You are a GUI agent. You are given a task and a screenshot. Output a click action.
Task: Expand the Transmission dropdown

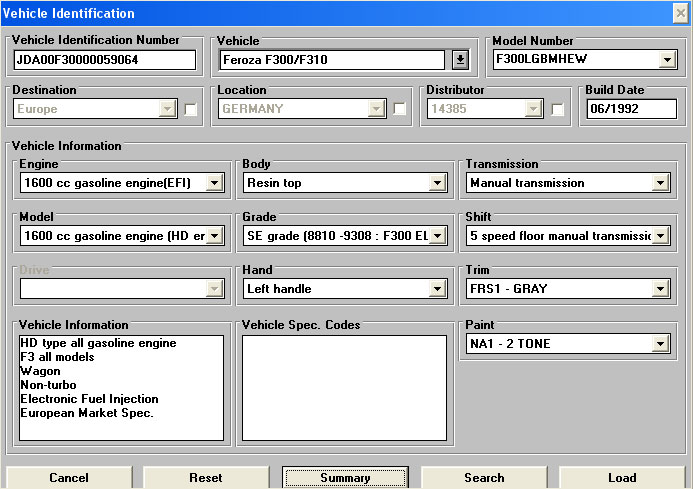click(660, 183)
